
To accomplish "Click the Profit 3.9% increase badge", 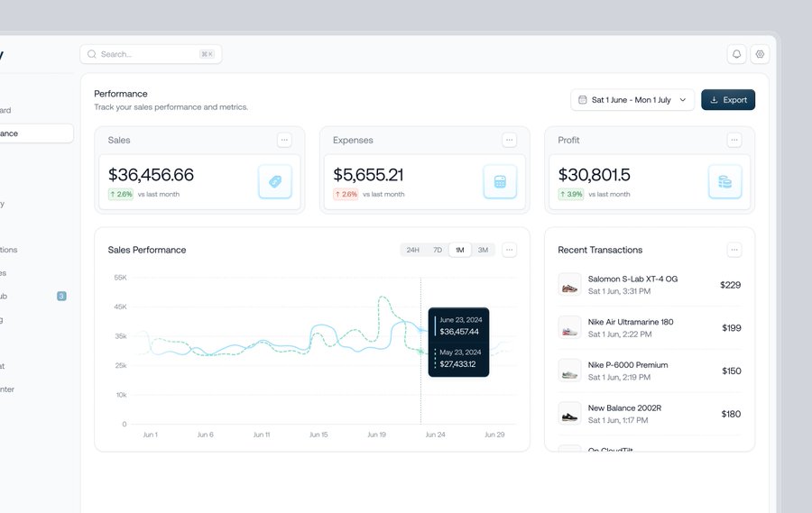I will pyautogui.click(x=571, y=194).
